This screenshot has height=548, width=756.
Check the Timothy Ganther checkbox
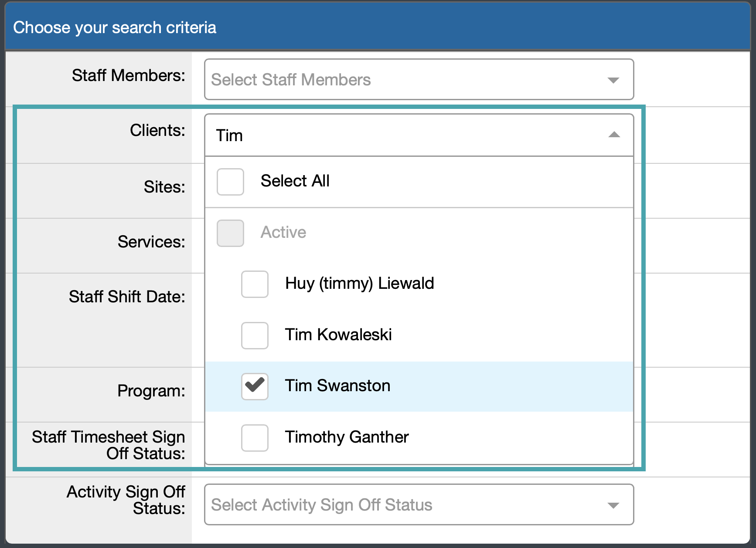[255, 438]
